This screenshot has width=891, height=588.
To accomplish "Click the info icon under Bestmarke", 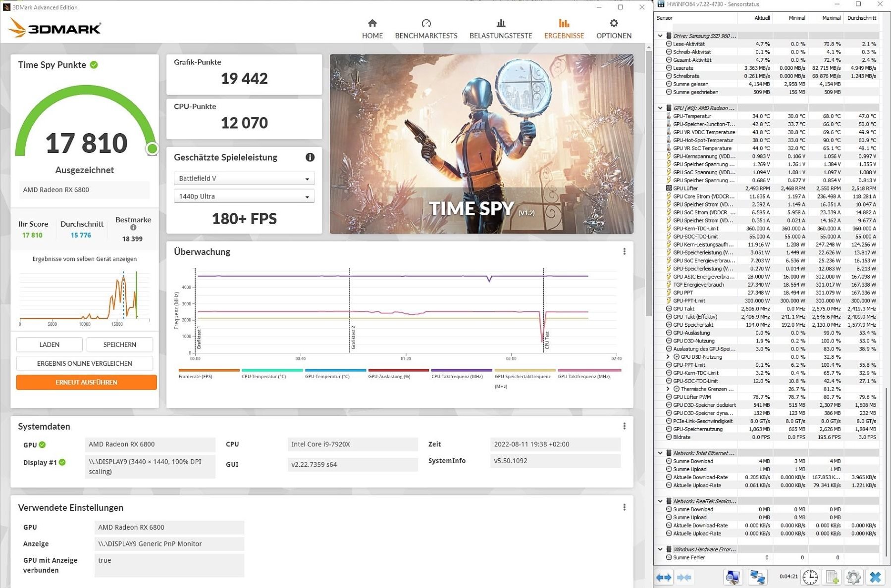I will coord(133,228).
